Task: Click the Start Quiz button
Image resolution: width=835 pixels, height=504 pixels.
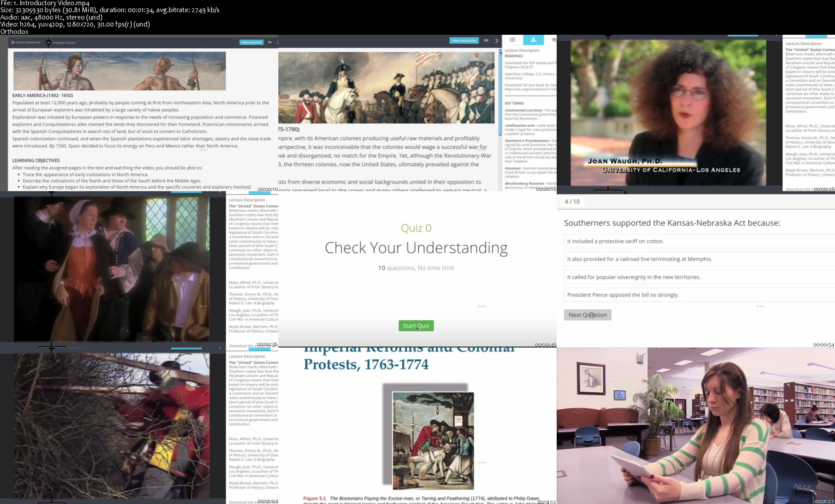Action: pyautogui.click(x=416, y=326)
